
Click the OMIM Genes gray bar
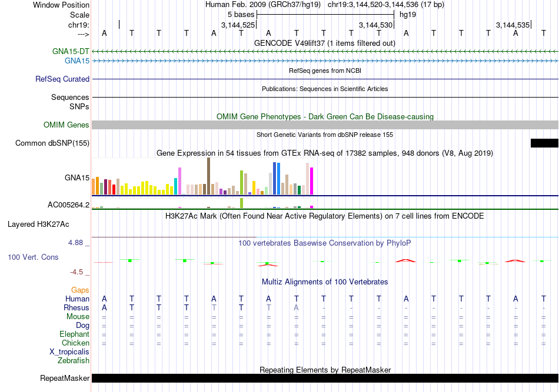click(x=325, y=125)
